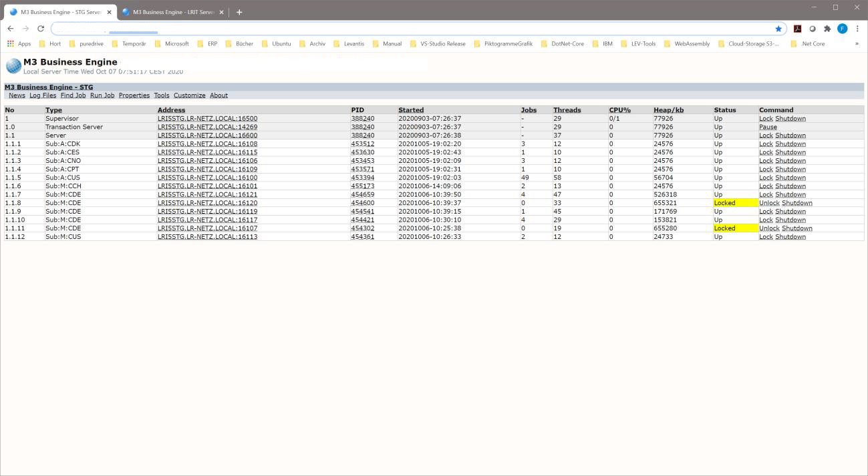Open a new browser tab
The width and height of the screenshot is (868, 476).
(239, 12)
